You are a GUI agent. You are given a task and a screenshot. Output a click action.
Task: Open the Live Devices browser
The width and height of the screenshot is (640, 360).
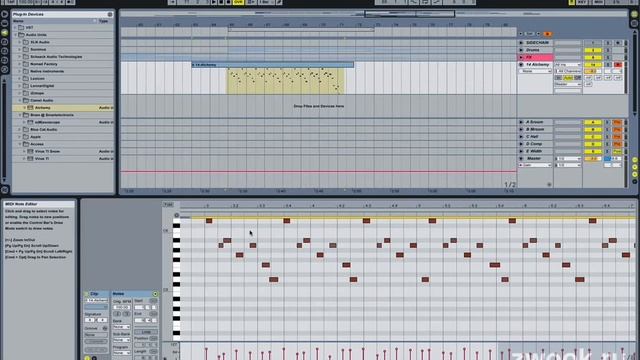point(4,23)
